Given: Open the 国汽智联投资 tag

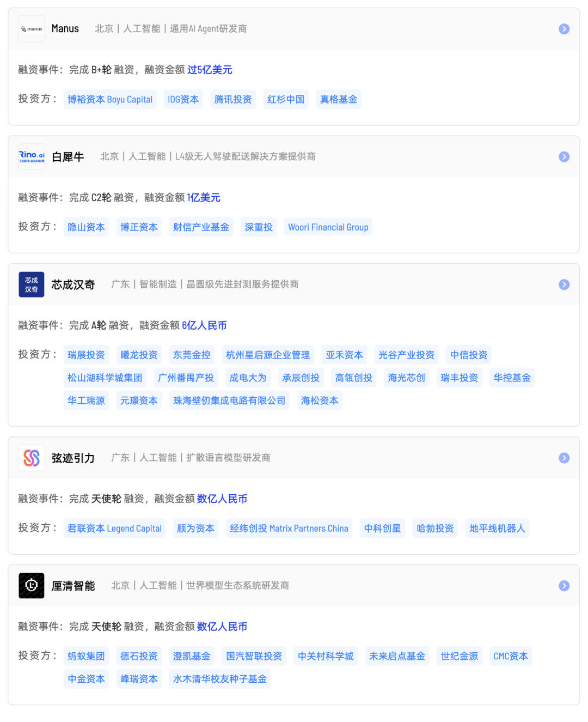Looking at the screenshot, I should 254,657.
